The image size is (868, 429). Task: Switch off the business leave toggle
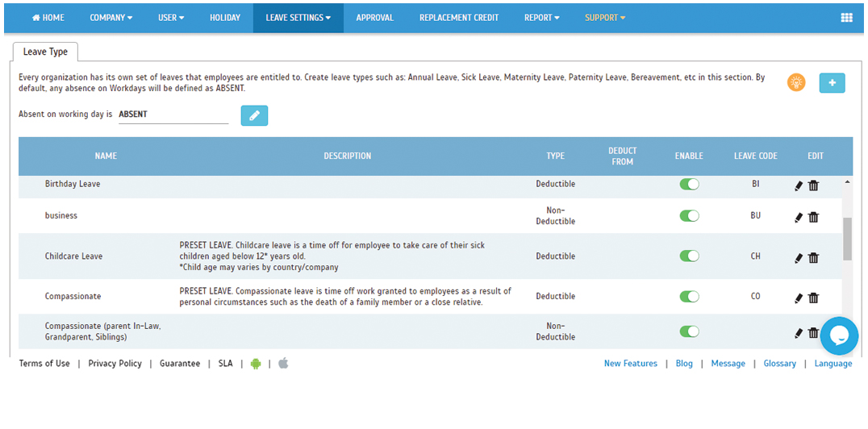[x=689, y=216]
